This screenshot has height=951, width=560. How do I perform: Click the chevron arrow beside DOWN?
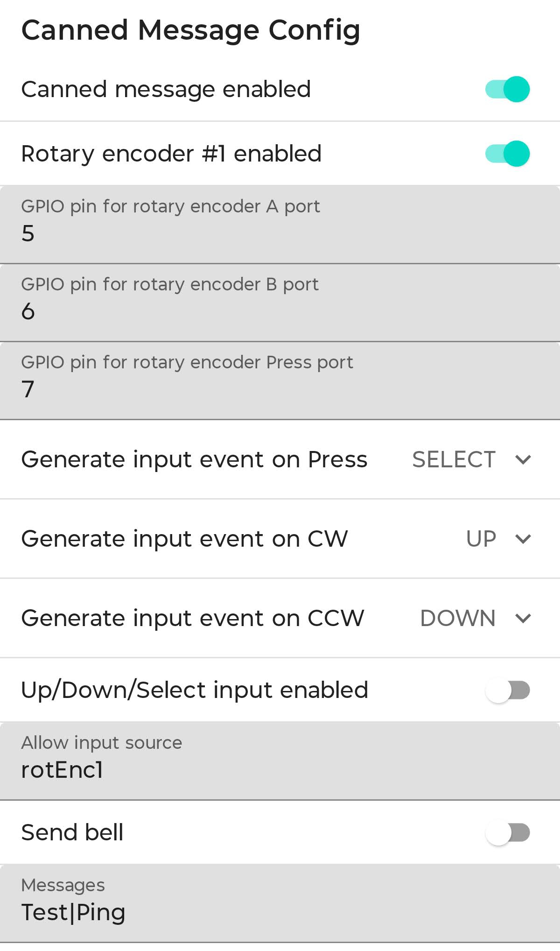[x=523, y=619]
